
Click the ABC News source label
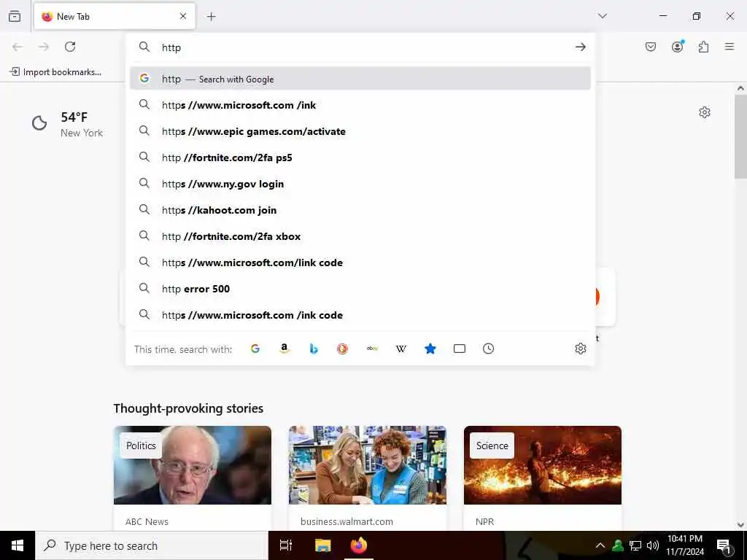click(x=147, y=521)
